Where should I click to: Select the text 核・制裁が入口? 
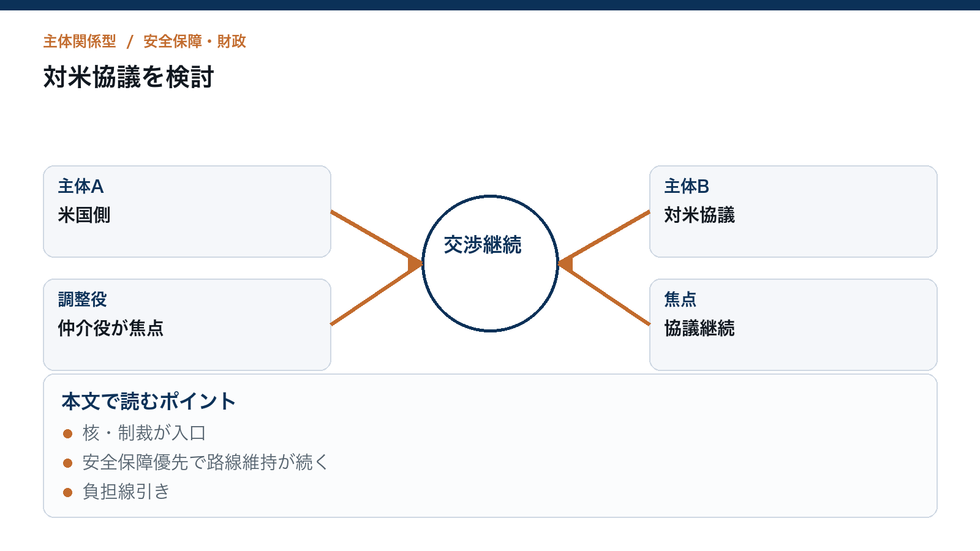click(x=144, y=433)
